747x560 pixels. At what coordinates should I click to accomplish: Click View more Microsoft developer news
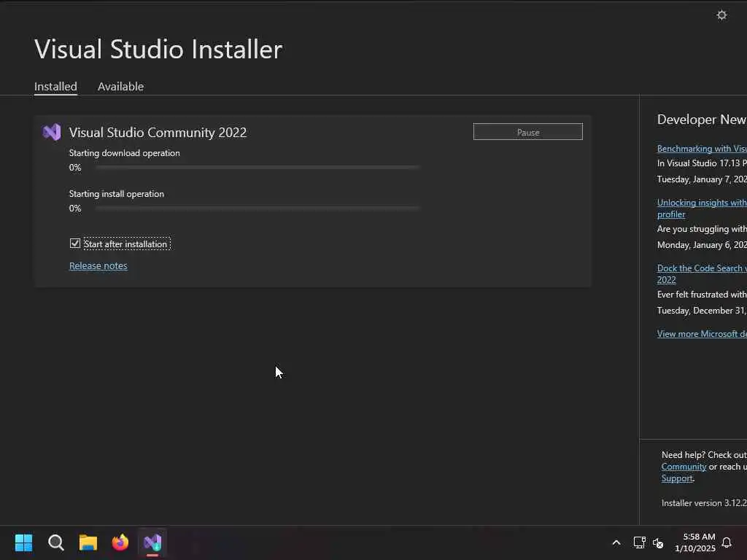702,334
